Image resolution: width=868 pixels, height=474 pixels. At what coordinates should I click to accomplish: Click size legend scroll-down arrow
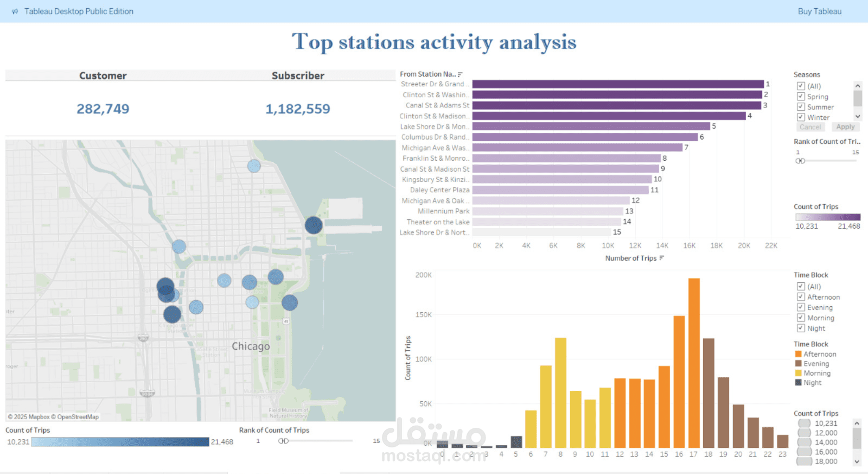857,462
